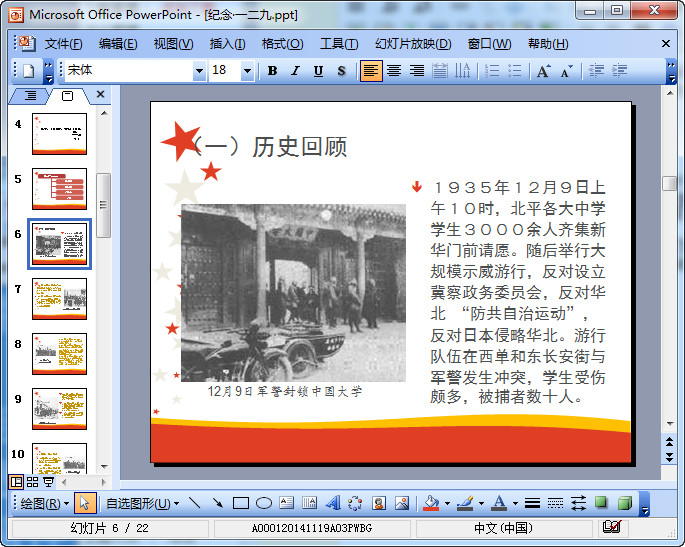Select the Rectangle drawing tool

[241, 503]
